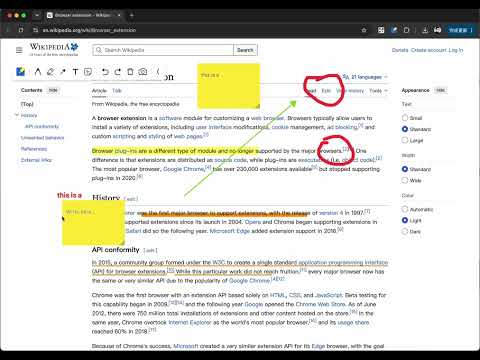Click the annotation extension logo in floating toolbar
The image size is (480, 360).
pyautogui.click(x=21, y=72)
